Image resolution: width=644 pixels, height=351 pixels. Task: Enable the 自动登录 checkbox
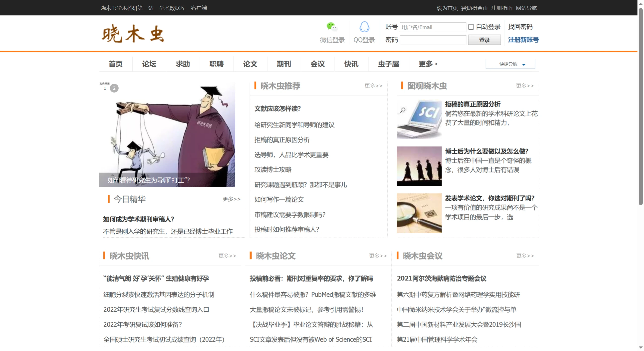pos(471,27)
